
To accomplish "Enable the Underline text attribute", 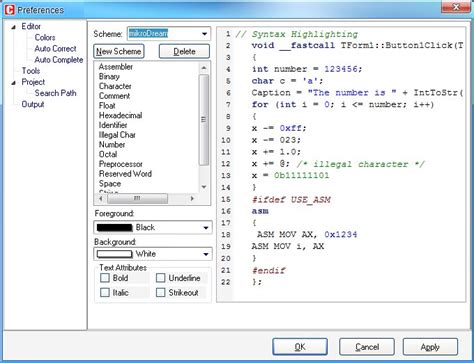I will (x=161, y=278).
